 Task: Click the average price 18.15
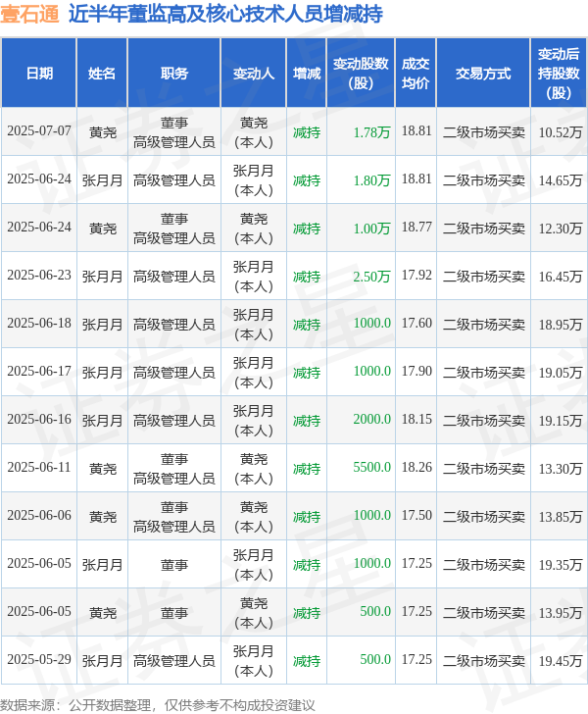(x=416, y=420)
